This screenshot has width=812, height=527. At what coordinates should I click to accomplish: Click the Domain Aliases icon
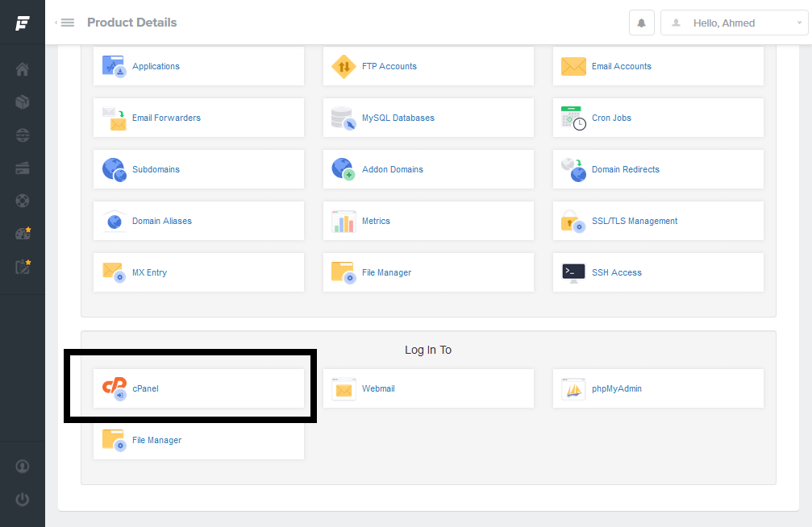pos(114,221)
